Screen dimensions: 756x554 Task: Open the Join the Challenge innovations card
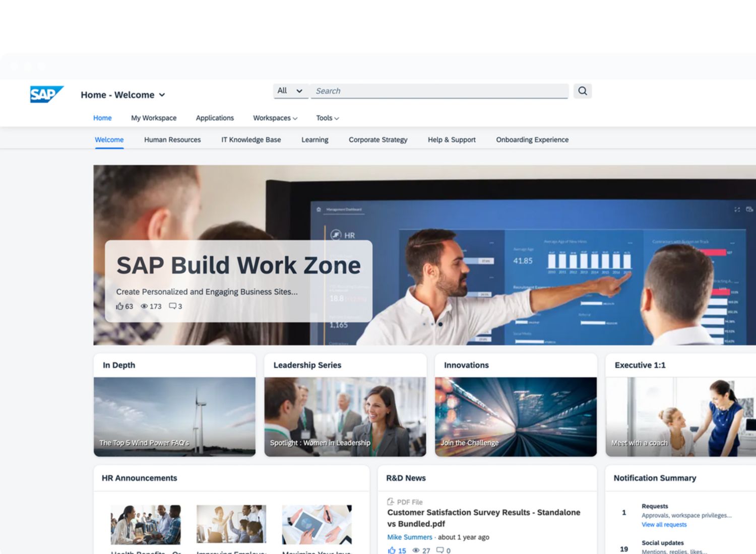click(516, 417)
